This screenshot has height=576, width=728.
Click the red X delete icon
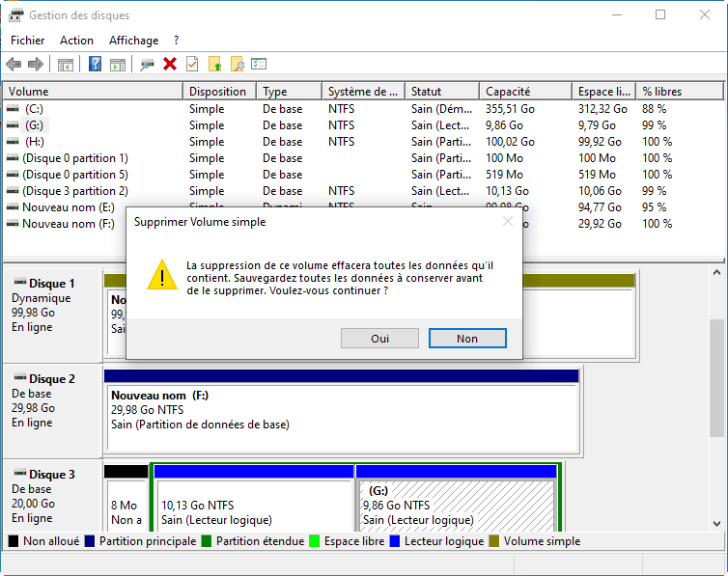(170, 64)
